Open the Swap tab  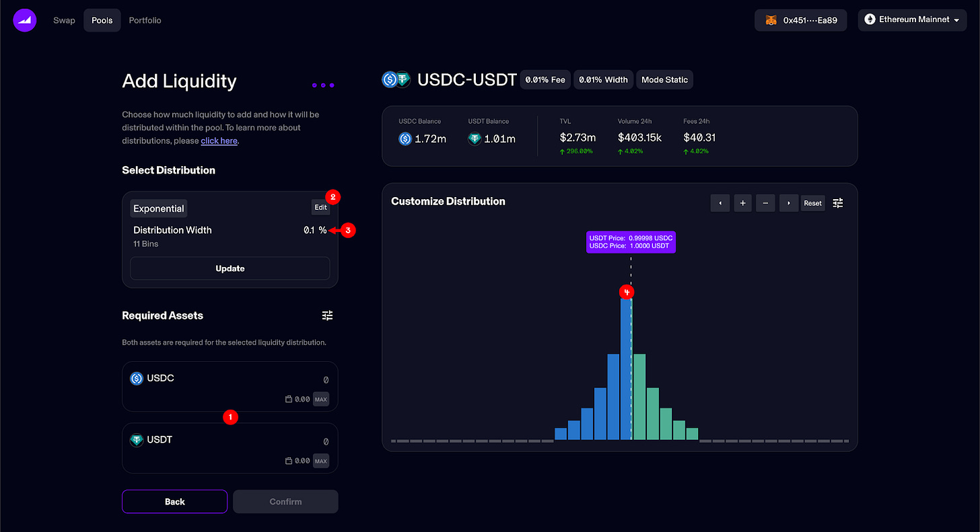[65, 20]
